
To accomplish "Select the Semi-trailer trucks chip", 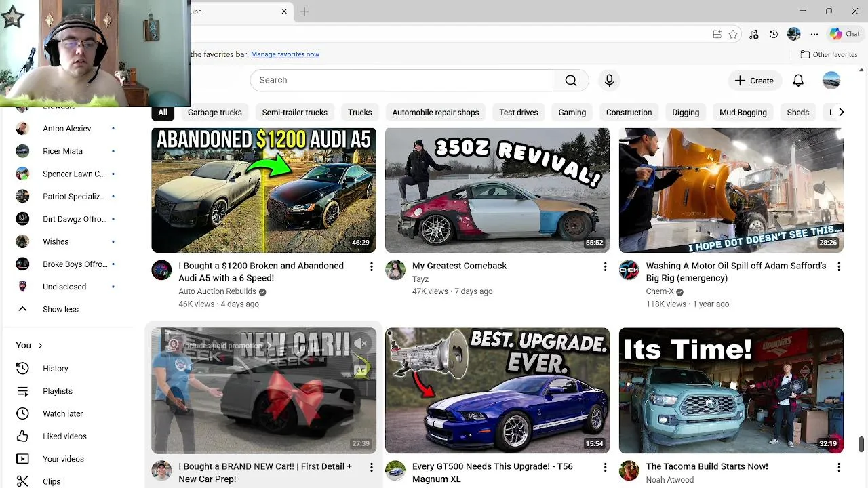I will coord(294,113).
